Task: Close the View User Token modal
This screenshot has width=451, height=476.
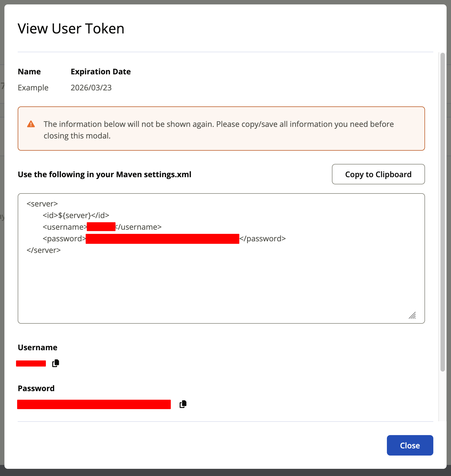Action: tap(410, 445)
